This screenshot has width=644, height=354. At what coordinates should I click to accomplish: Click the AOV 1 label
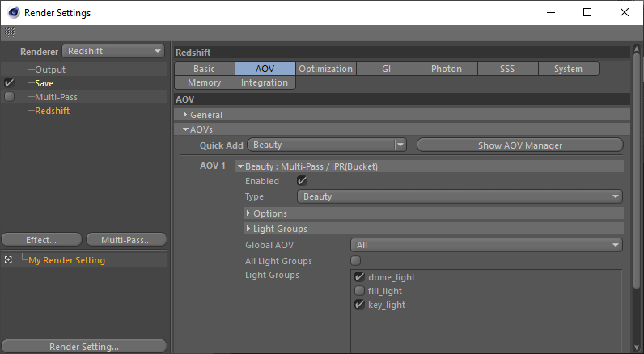[x=212, y=166]
